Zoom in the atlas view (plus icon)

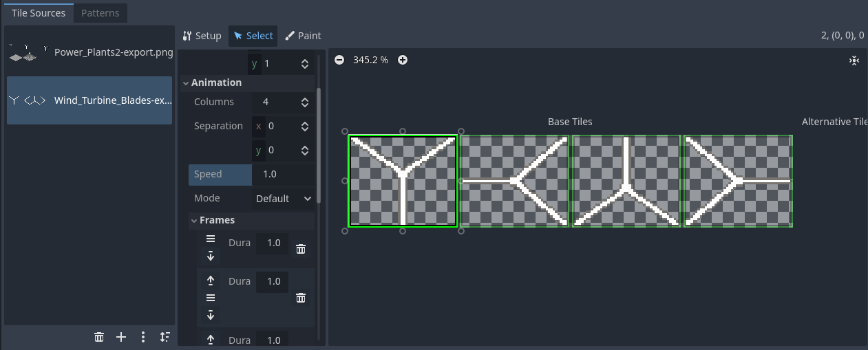coord(403,60)
